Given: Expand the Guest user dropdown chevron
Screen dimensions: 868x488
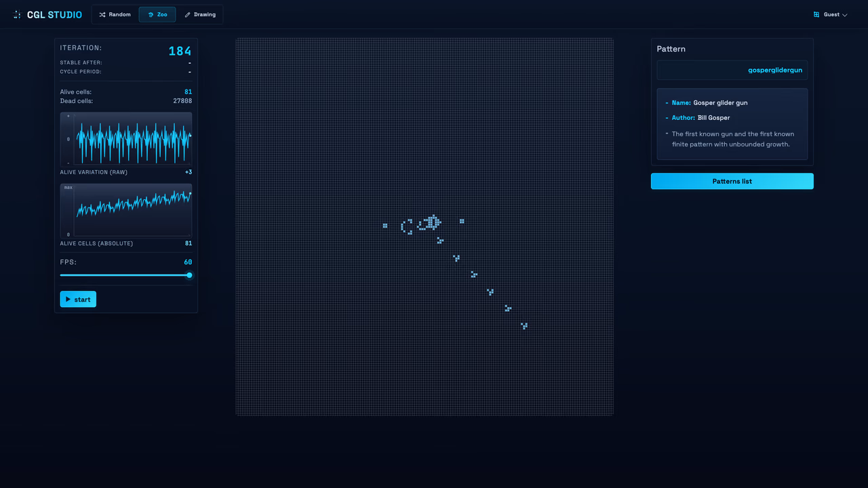Looking at the screenshot, I should (x=845, y=15).
